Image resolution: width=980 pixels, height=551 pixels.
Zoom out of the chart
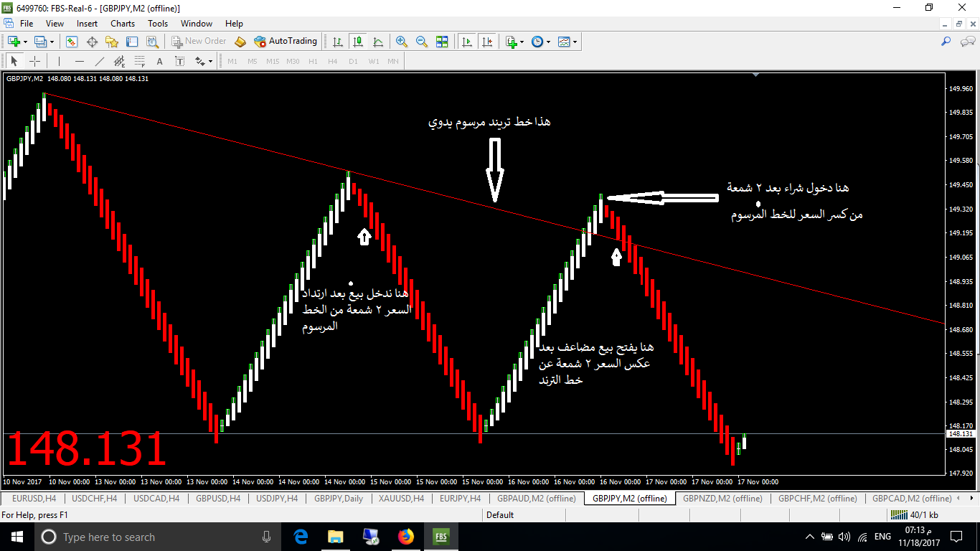coord(422,42)
